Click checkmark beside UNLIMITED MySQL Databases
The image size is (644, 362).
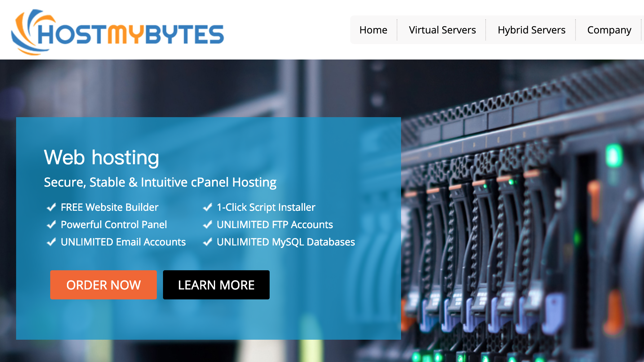[207, 242]
